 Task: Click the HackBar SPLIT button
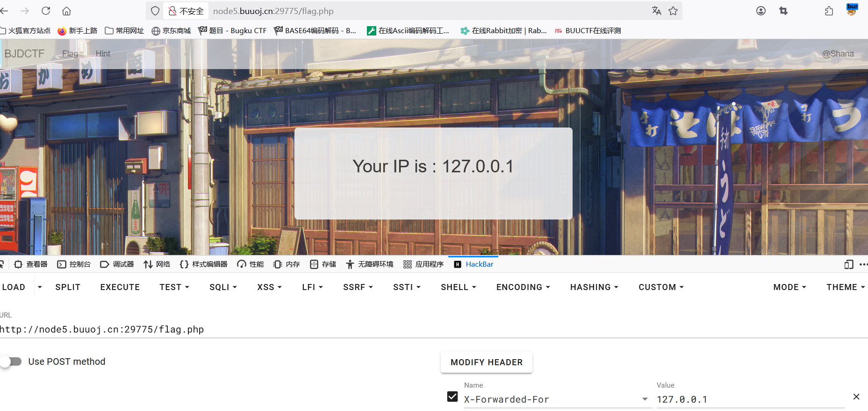pos(68,287)
